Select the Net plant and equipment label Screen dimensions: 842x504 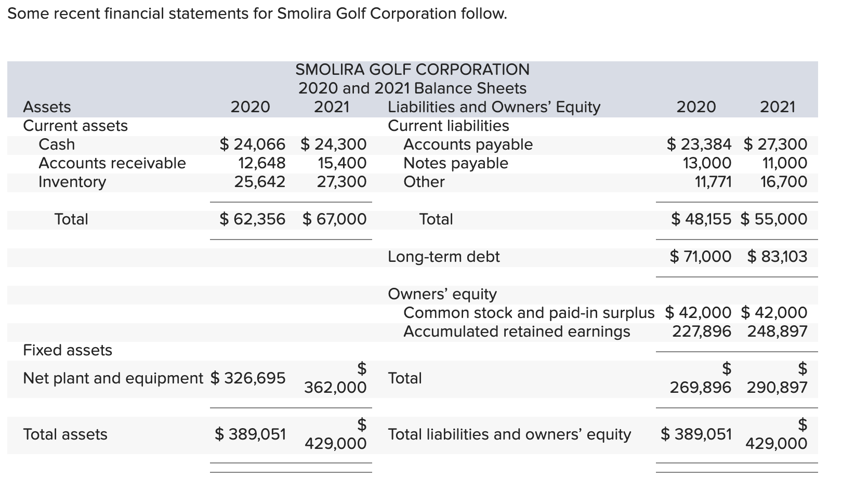[113, 378]
